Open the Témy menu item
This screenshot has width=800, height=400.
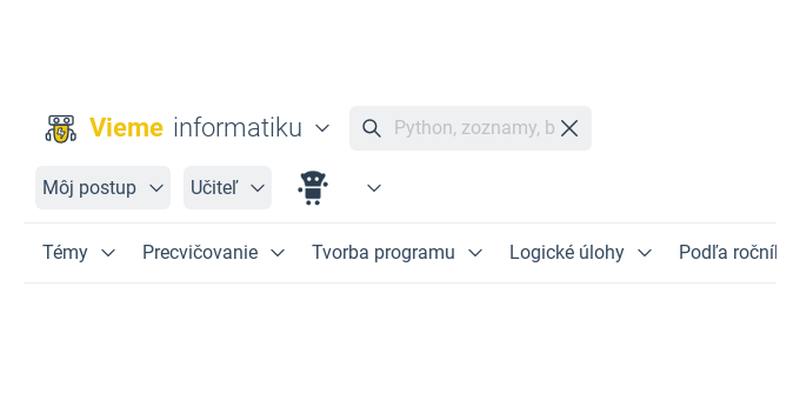click(65, 253)
